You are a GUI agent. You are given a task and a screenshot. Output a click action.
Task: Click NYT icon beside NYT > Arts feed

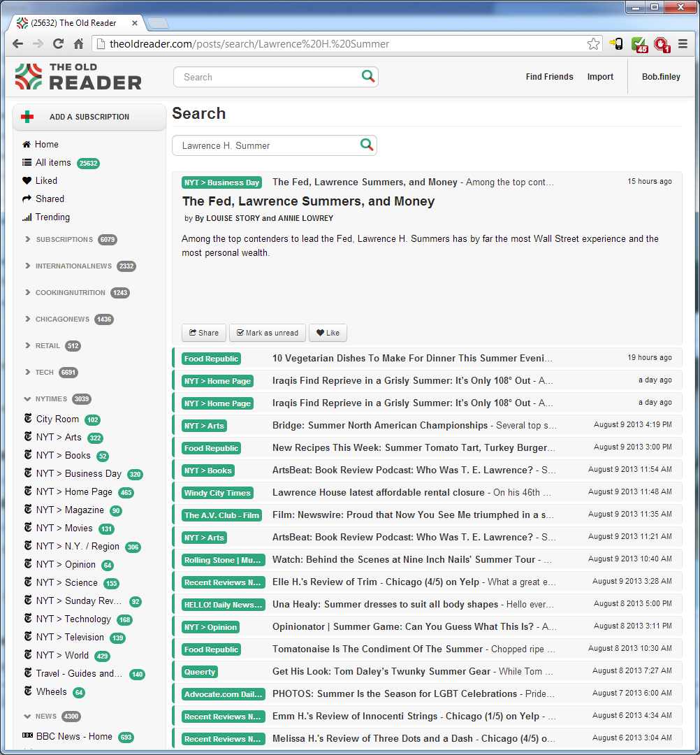click(x=28, y=437)
